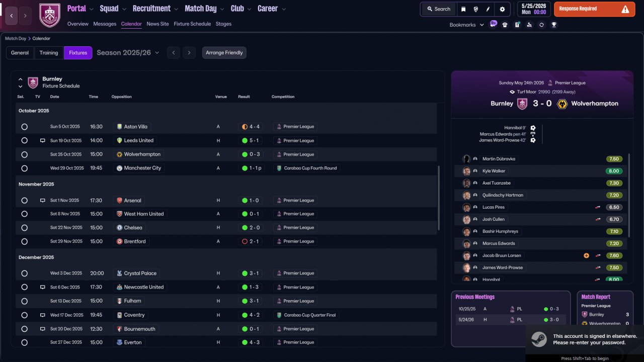
Task: Open the shirt squad bookmark icon
Action: [505, 25]
